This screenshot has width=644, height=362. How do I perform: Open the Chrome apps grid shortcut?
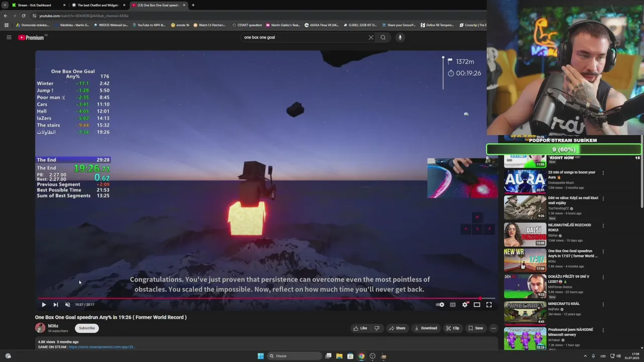coord(7,25)
